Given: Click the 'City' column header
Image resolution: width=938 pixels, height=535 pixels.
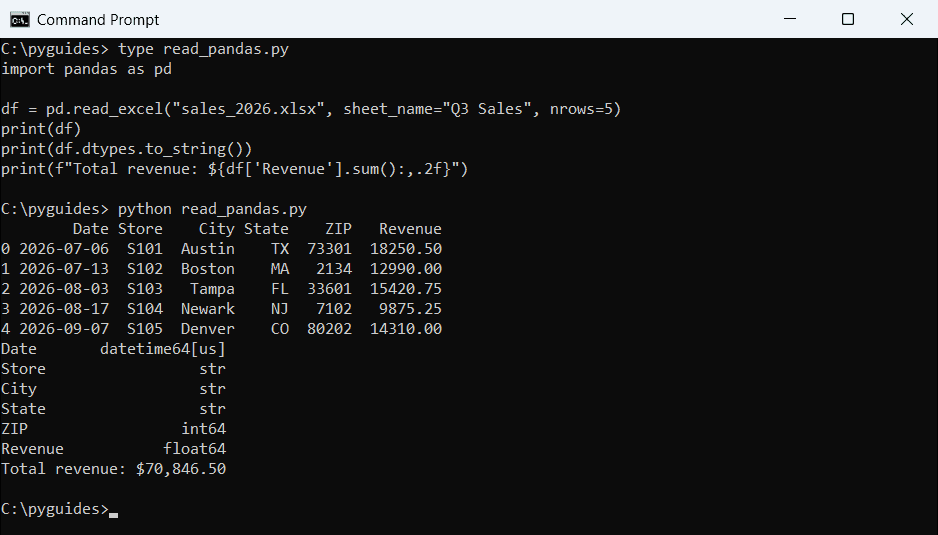Looking at the screenshot, I should click(217, 229).
